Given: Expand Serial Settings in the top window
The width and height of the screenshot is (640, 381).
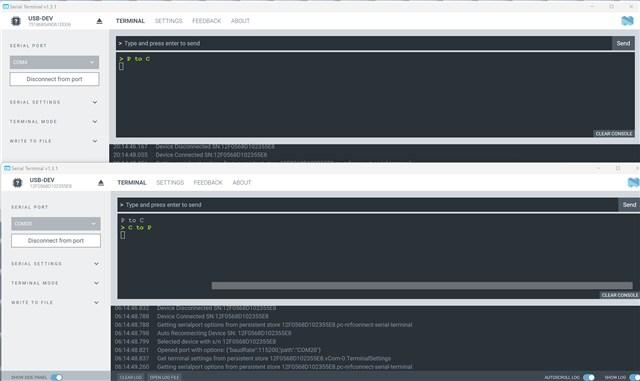Looking at the screenshot, I should point(54,102).
